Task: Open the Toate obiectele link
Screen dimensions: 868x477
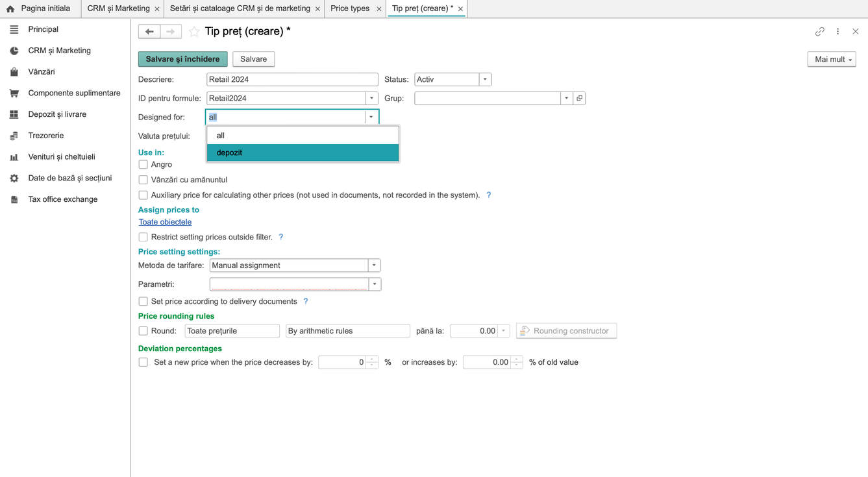Action: click(x=165, y=222)
